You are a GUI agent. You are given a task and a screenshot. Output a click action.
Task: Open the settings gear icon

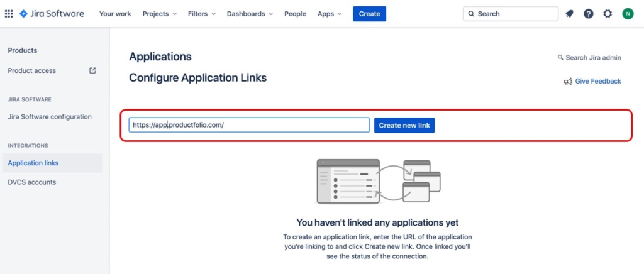608,14
